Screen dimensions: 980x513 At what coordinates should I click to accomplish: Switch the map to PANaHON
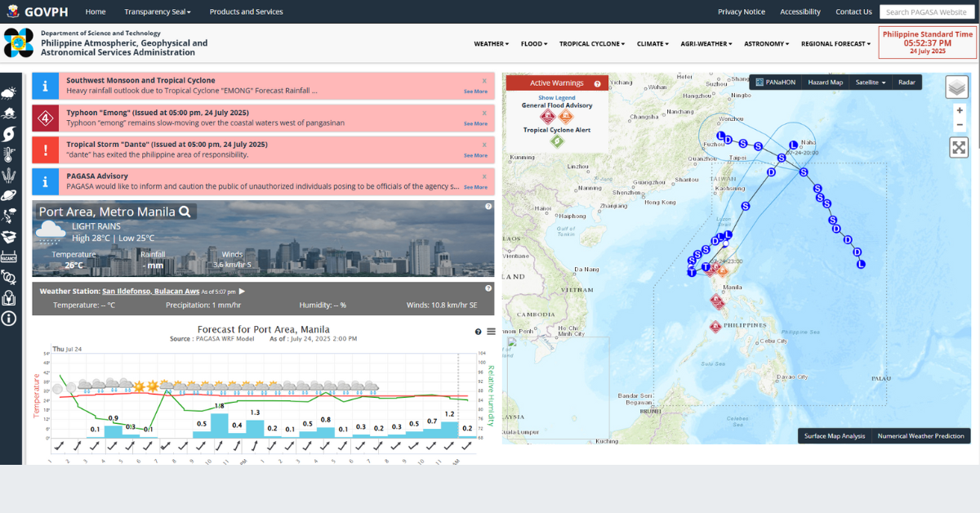(775, 83)
